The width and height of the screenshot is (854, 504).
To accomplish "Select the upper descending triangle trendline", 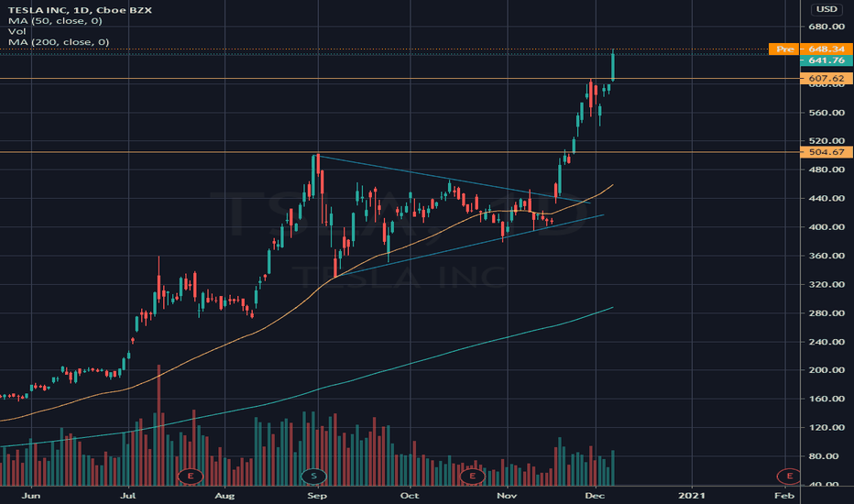I will coord(454,180).
